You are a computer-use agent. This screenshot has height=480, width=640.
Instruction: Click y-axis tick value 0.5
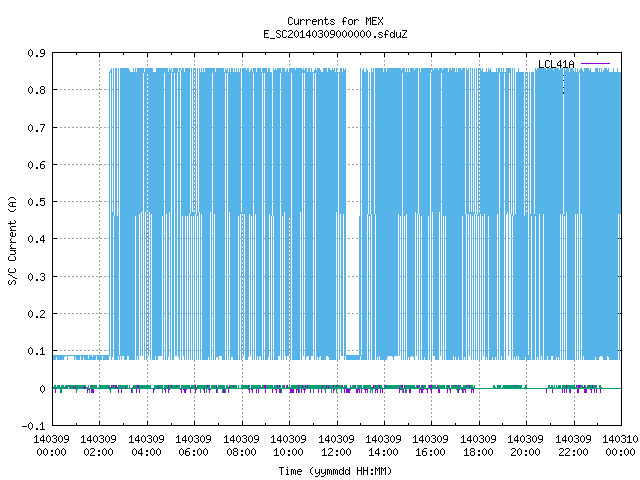click(36, 202)
